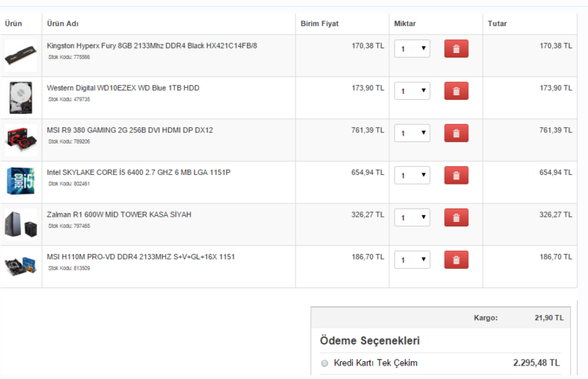
Task: Click the Birim Fiyat column header
Action: [319, 24]
